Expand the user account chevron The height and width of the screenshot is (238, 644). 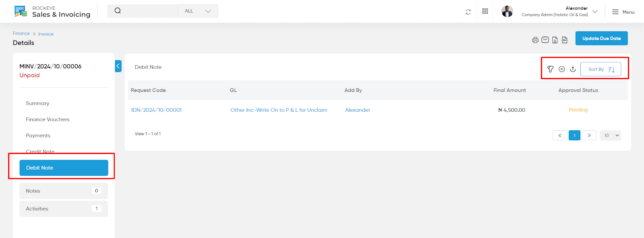595,11
